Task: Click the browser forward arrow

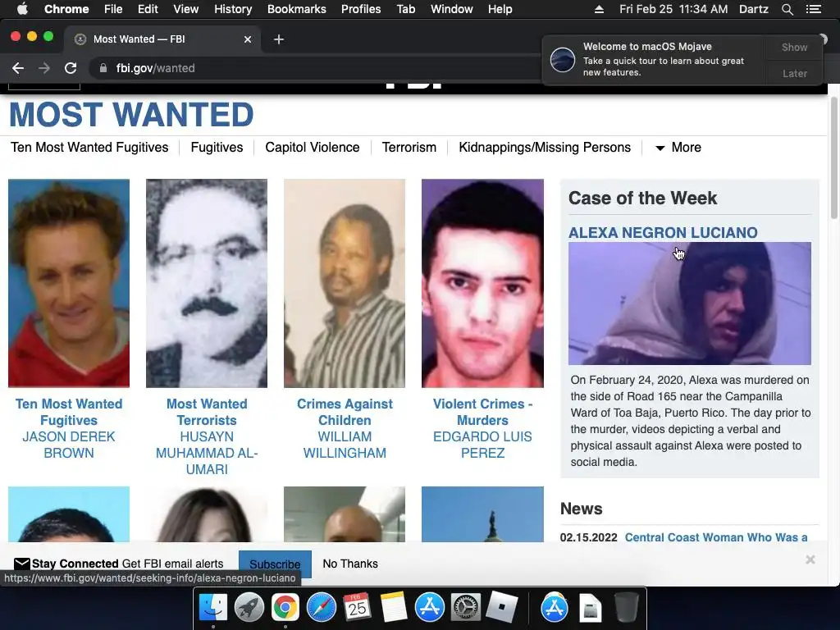Action: point(44,68)
